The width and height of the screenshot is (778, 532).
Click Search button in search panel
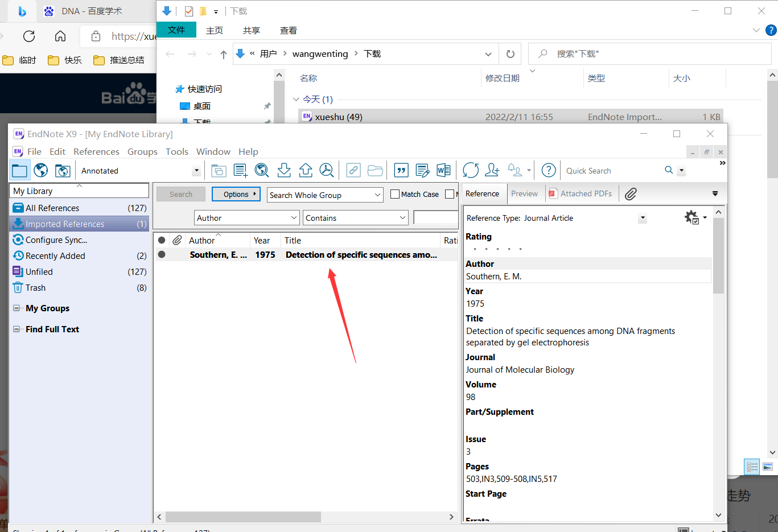pos(181,194)
